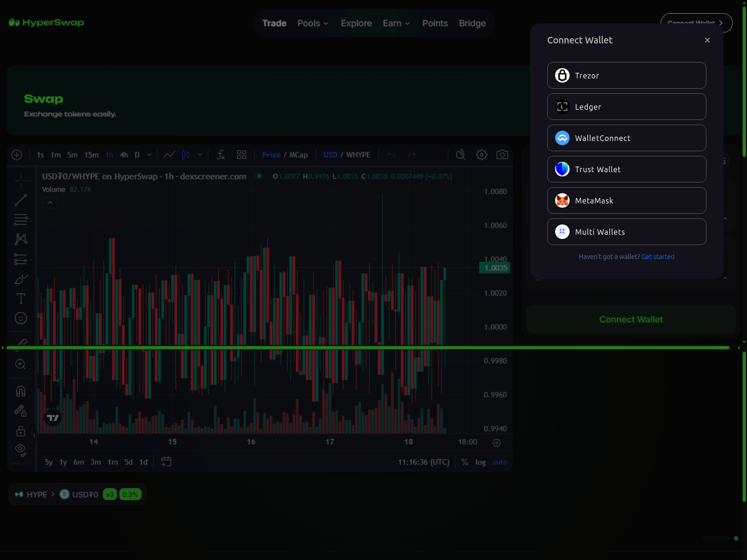The image size is (747, 560).
Task: Open the time axis settings icon
Action: point(497,442)
